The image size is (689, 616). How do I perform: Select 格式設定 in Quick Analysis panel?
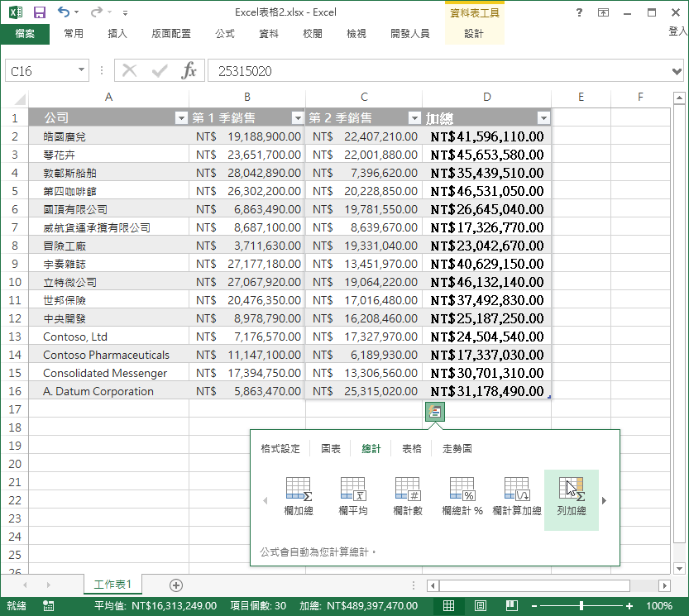click(280, 449)
